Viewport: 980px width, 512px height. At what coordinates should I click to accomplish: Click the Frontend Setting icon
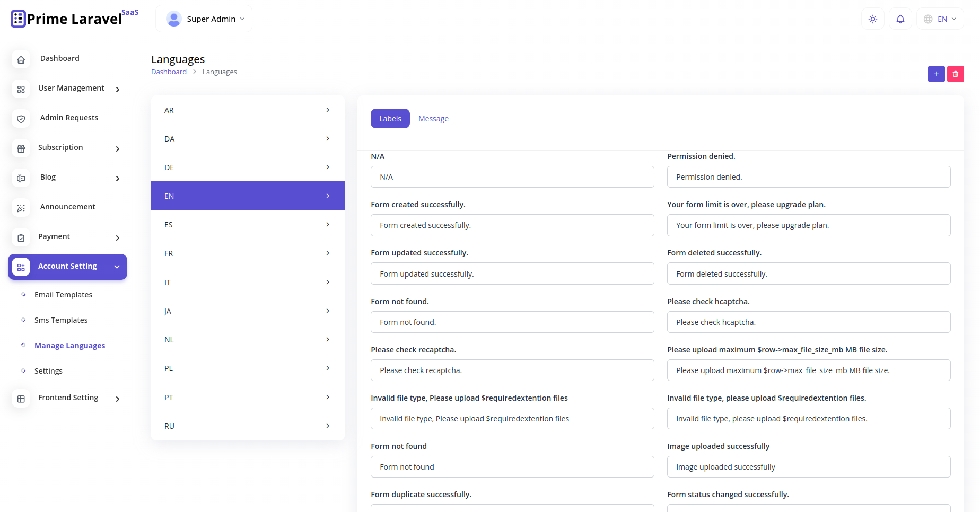click(x=21, y=398)
